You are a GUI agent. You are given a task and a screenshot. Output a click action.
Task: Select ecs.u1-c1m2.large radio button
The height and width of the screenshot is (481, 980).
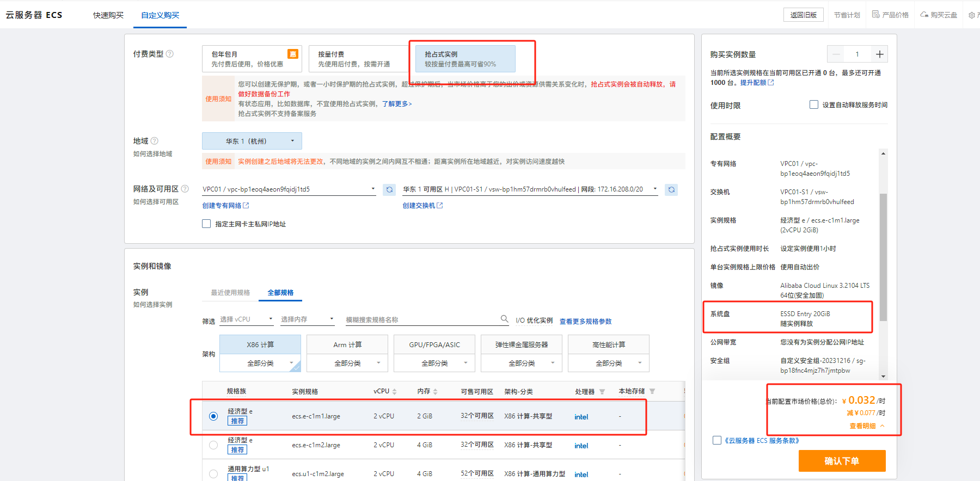coord(213,474)
